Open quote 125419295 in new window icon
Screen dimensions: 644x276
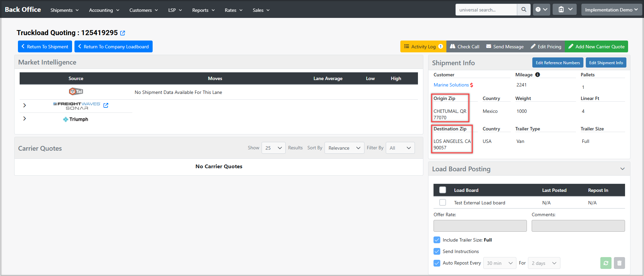[123, 33]
